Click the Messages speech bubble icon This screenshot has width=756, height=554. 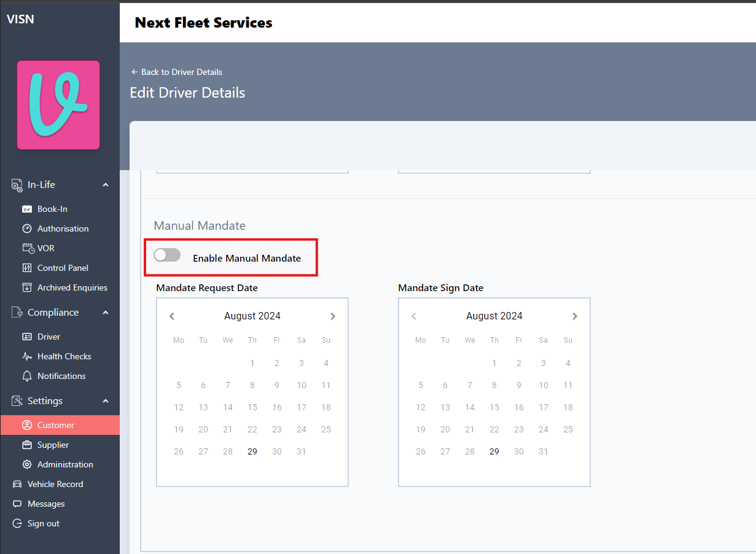(x=17, y=504)
